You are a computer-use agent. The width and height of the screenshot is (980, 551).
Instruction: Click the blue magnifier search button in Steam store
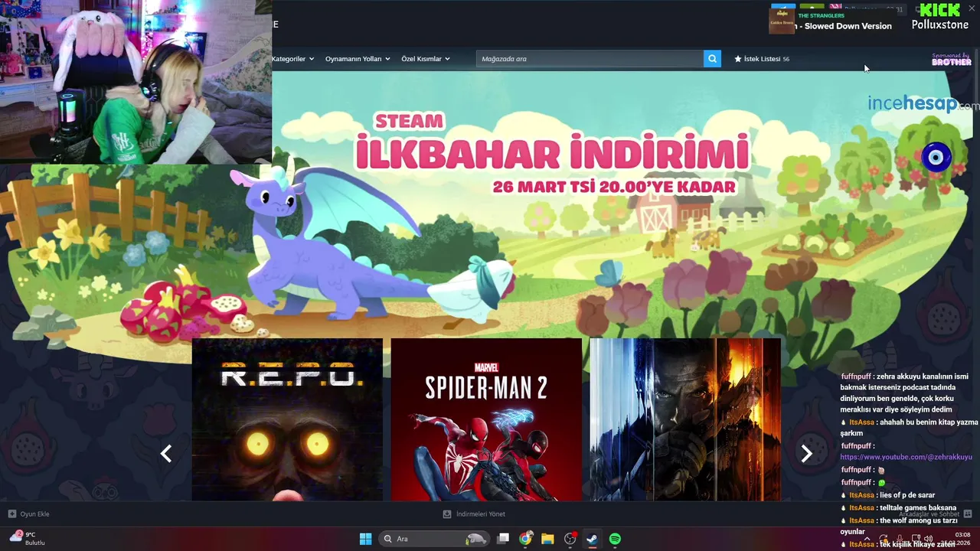pos(712,59)
